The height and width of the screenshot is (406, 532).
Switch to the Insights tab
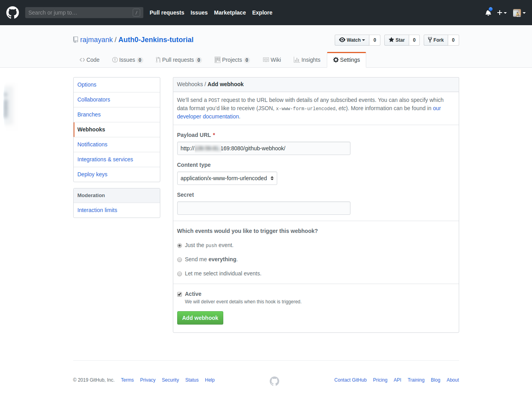(307, 60)
